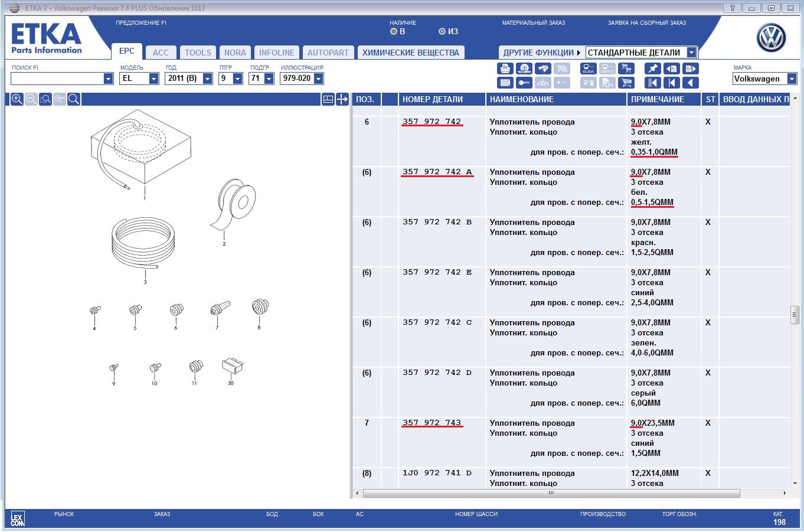Open the ГОД dropdown showing 2011 (B)
The image size is (804, 532).
click(207, 79)
